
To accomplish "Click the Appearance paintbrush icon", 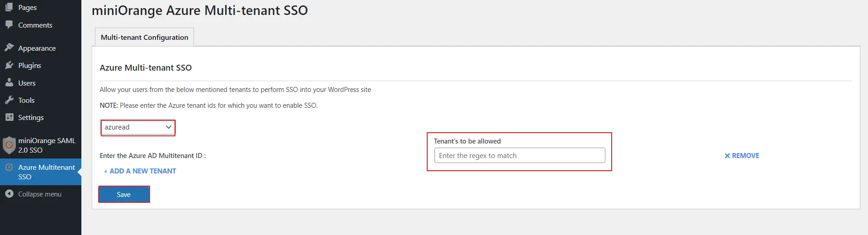I will point(9,48).
